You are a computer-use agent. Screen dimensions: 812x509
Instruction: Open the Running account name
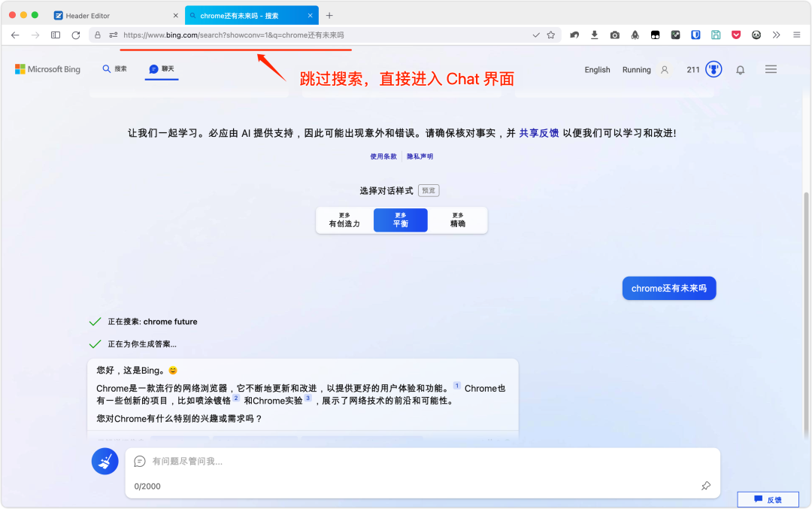coord(637,70)
